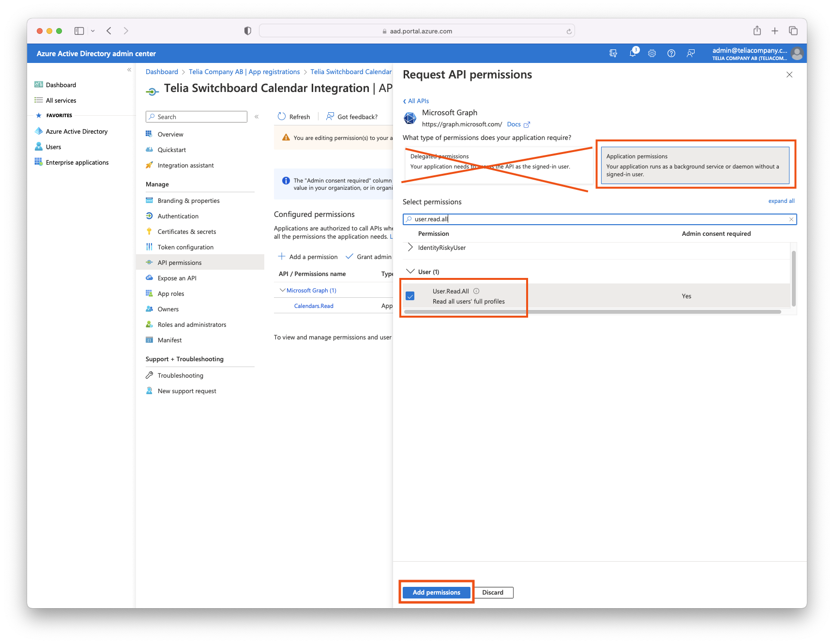The width and height of the screenshot is (834, 644).
Task: Click the privacy shield icon
Action: coord(248,31)
